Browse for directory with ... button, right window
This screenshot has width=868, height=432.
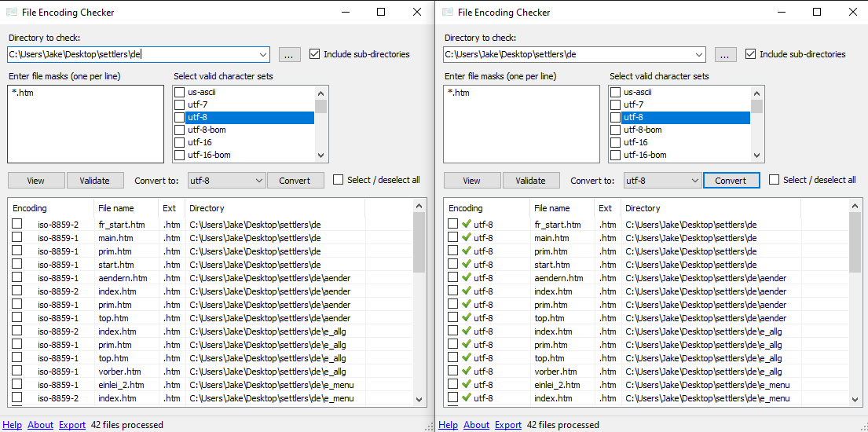click(x=726, y=54)
